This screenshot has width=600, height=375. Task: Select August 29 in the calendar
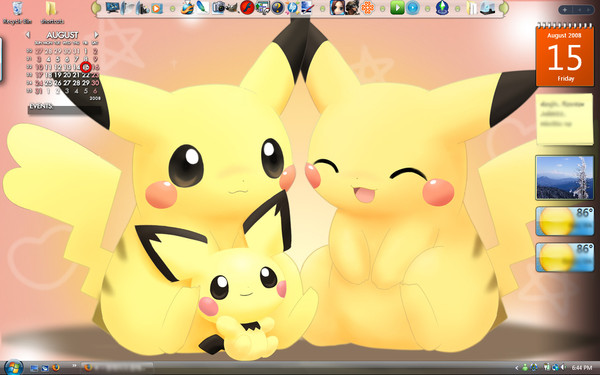point(86,83)
